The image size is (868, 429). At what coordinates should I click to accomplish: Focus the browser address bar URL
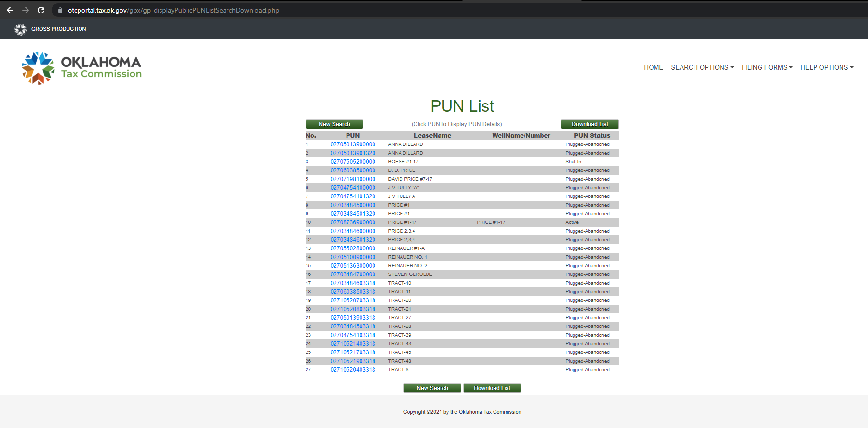tap(174, 10)
